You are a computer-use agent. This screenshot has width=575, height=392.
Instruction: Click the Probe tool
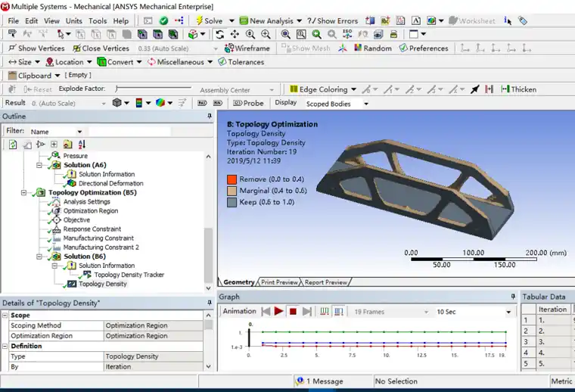tap(248, 103)
